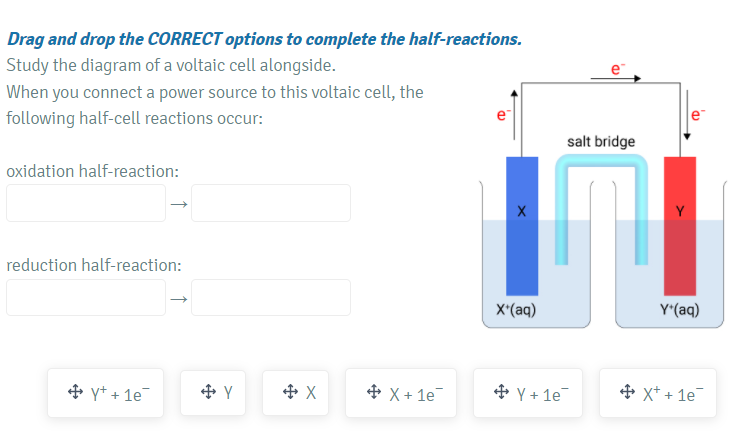This screenshot has height=439, width=734.
Task: Click the left oxidation half-reaction drop box
Action: click(x=86, y=203)
